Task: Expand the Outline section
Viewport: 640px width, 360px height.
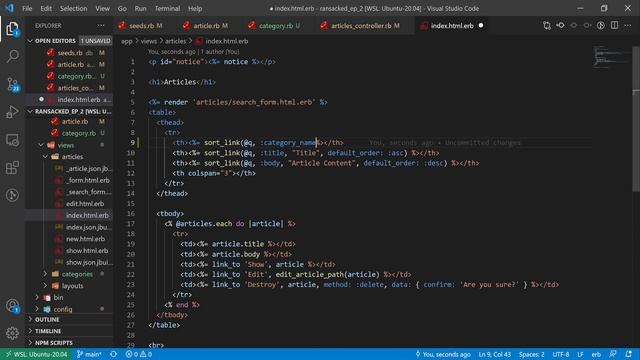Action: (69, 320)
